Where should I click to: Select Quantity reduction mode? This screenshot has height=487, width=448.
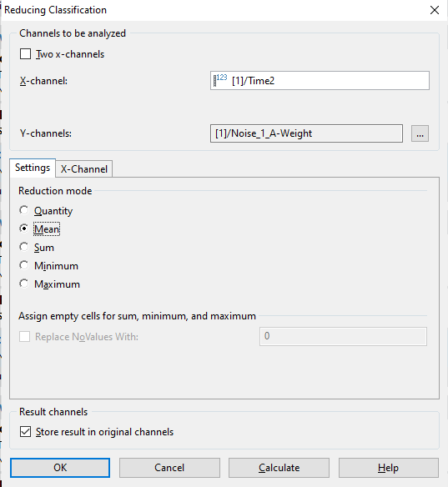pyautogui.click(x=24, y=210)
